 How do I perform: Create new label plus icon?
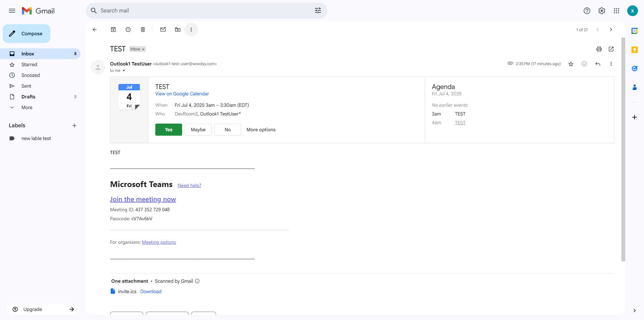[74, 126]
